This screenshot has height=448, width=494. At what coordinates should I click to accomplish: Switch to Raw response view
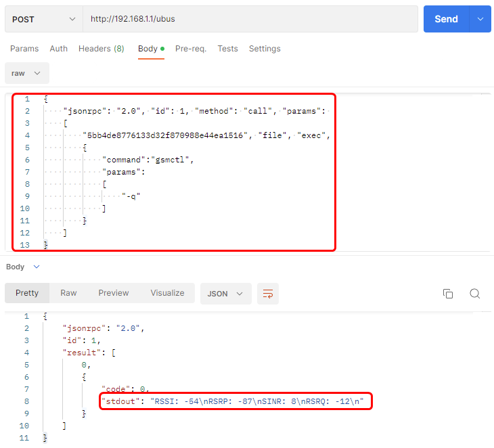click(68, 293)
